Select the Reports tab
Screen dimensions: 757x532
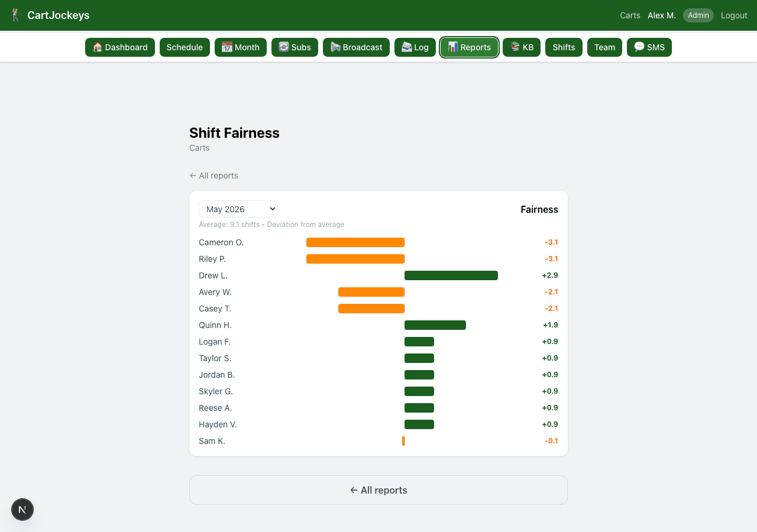[x=470, y=47]
